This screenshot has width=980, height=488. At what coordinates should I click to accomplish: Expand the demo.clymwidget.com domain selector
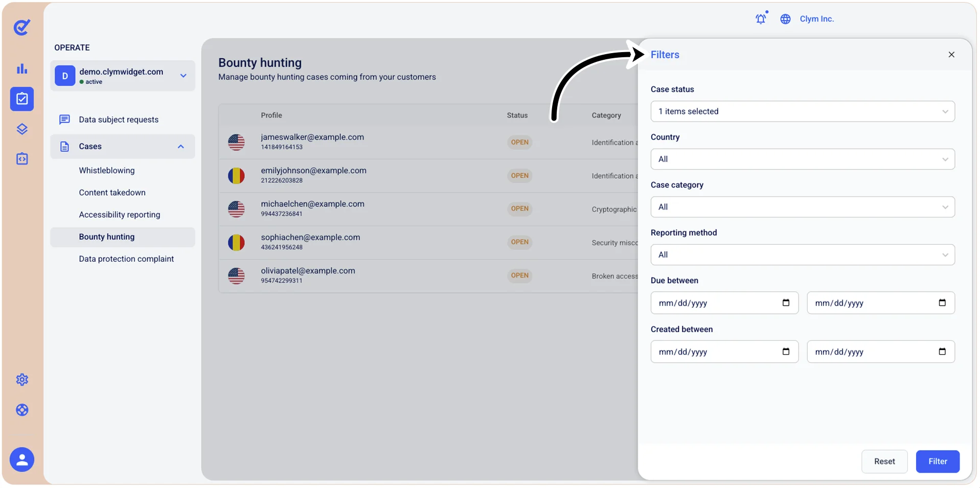pyautogui.click(x=123, y=76)
